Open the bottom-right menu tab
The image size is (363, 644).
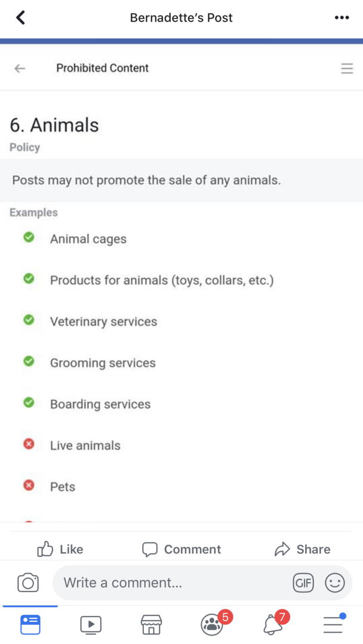(x=333, y=624)
